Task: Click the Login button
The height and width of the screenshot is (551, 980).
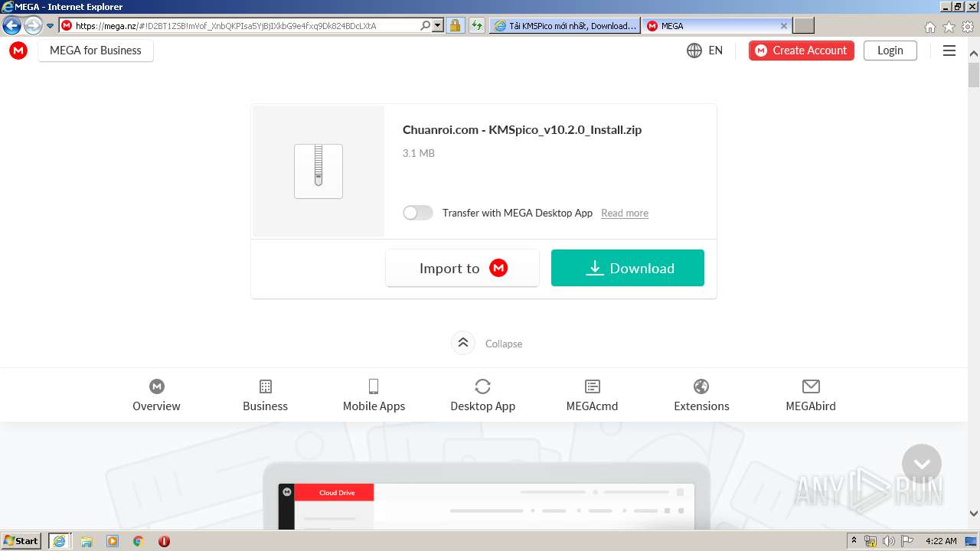Action: point(890,51)
